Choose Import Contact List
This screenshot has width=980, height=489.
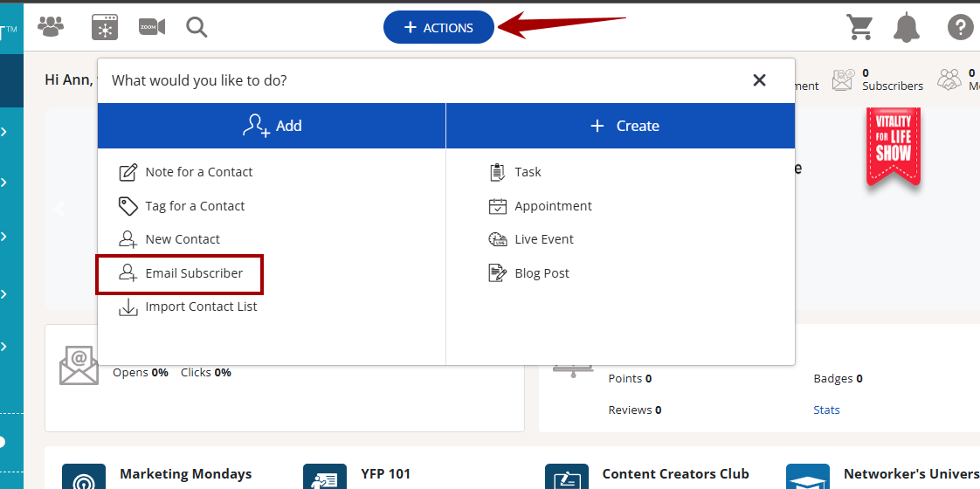(200, 306)
